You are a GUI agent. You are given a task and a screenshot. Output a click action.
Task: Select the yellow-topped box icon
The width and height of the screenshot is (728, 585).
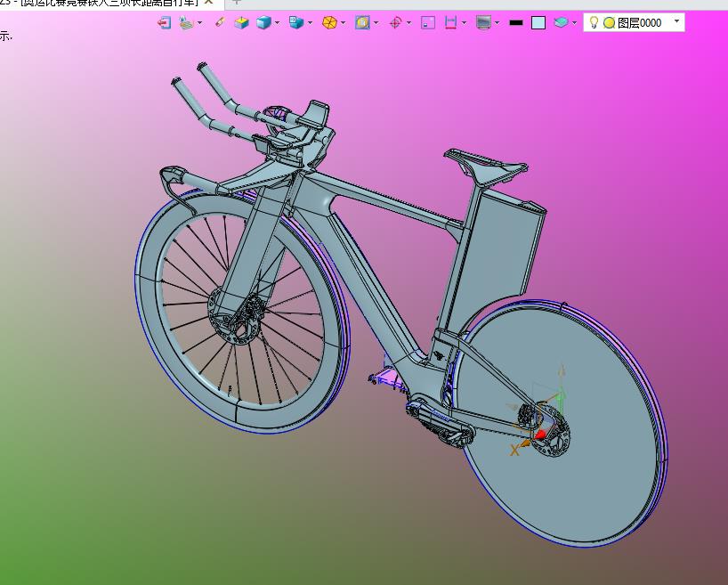coord(241,22)
